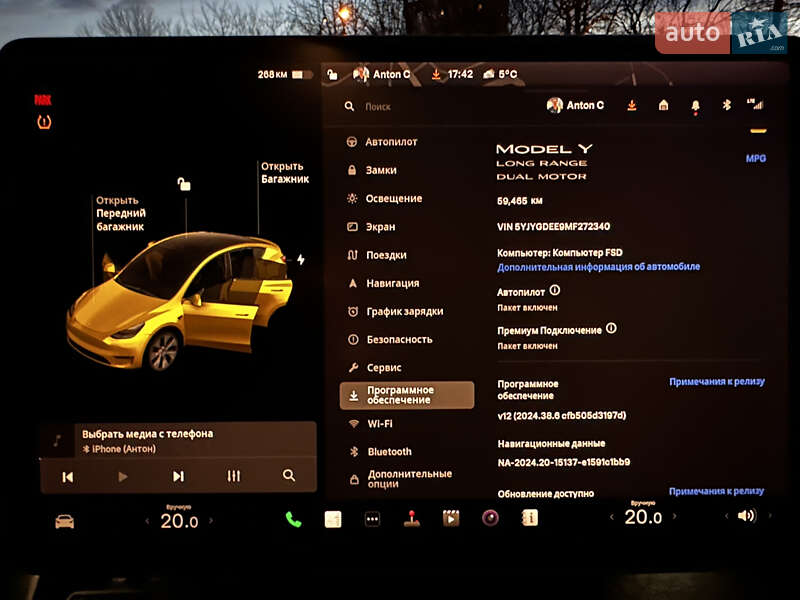Viewport: 800px width, 600px height.
Task: Skip to previous track
Action: pos(67,477)
